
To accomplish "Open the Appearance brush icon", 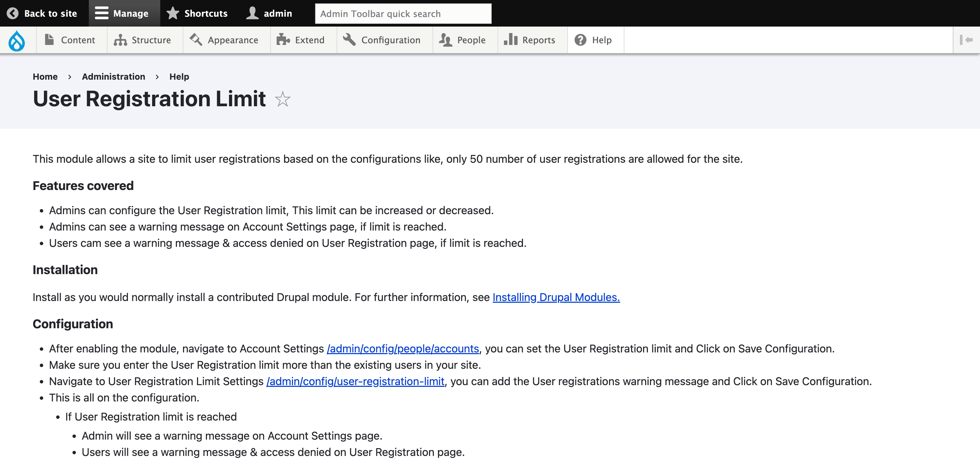I will click(196, 39).
